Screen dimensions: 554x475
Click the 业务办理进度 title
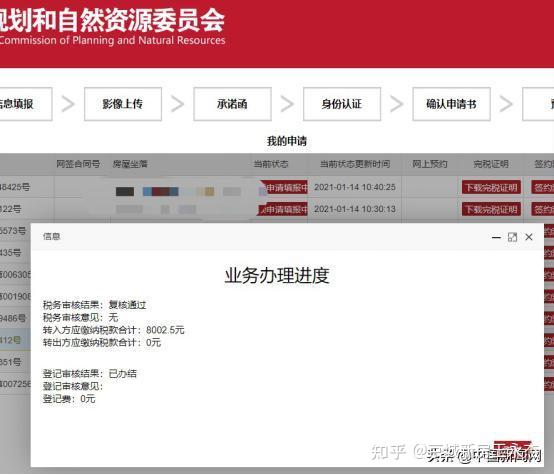277,276
